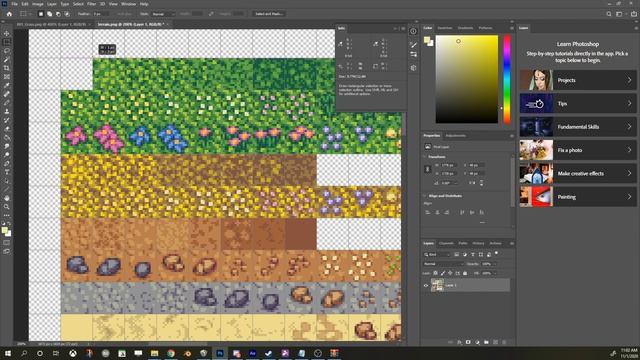Choose the Add to selection mode icon

point(49,14)
